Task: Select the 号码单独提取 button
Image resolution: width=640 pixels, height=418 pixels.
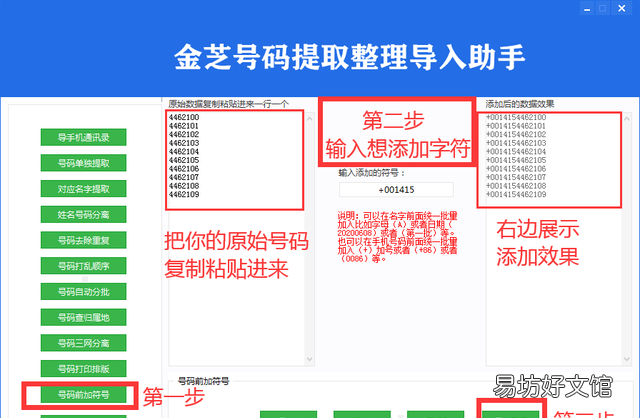Action: pos(83,163)
